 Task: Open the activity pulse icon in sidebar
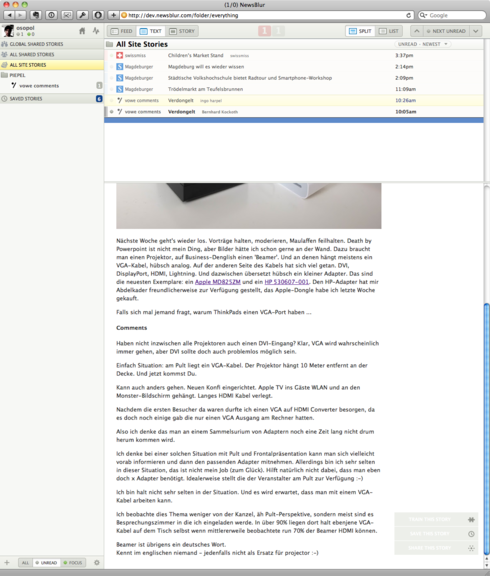[96, 31]
